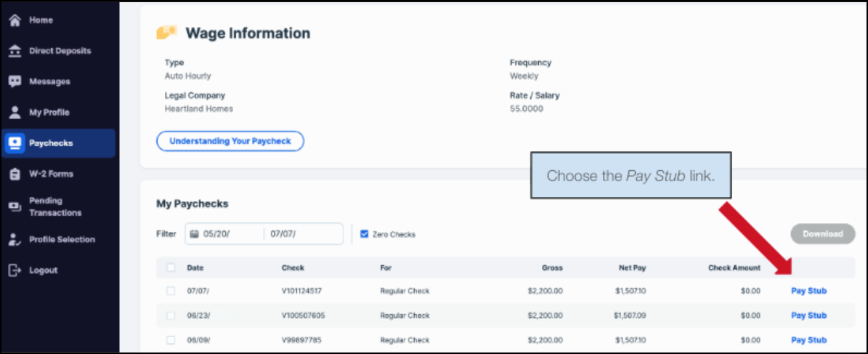The width and height of the screenshot is (868, 354).
Task: Open Pending Transactions icon
Action: (15, 206)
